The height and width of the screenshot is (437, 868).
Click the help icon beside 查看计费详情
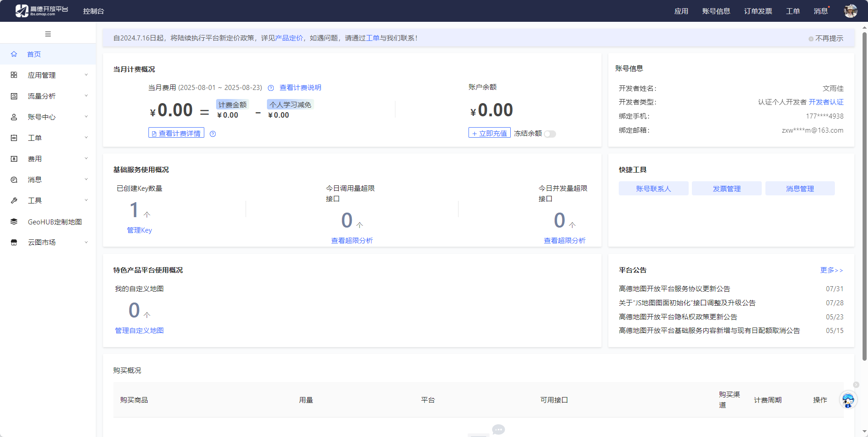point(213,134)
